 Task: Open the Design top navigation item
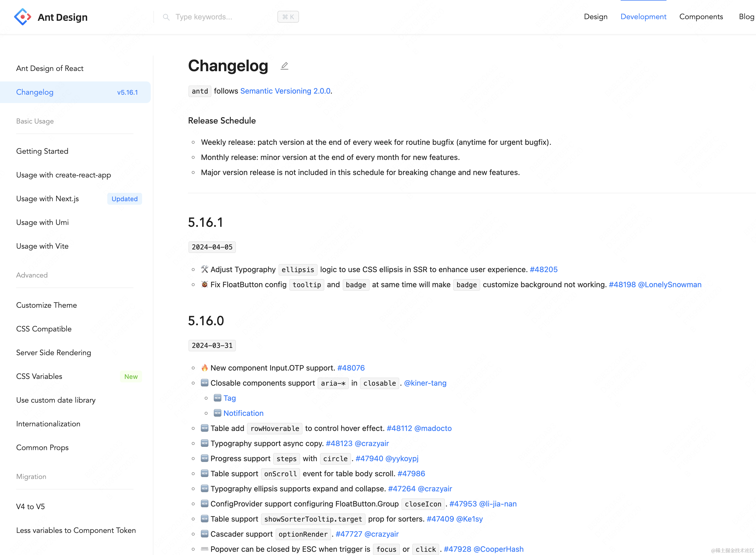point(595,17)
